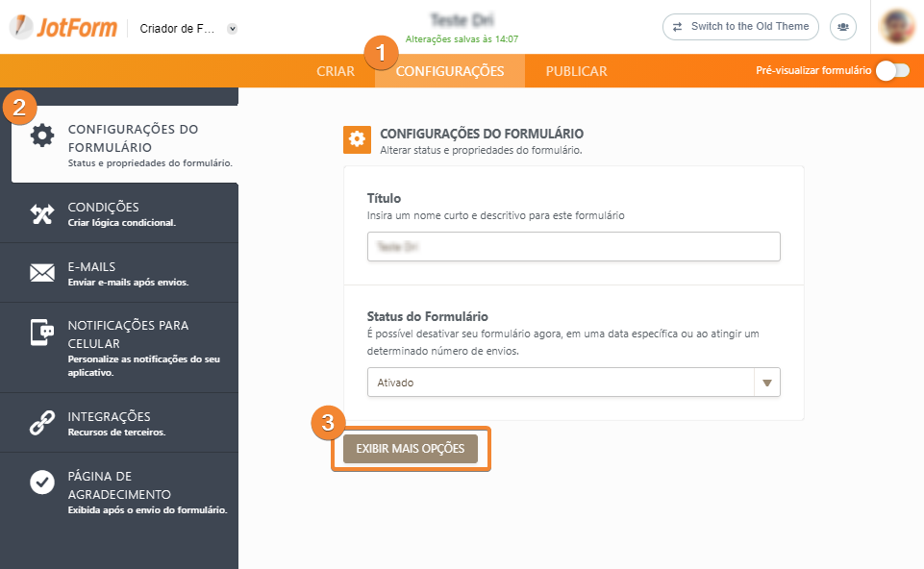Switch to the Criar tab
This screenshot has height=569, width=924.
click(x=336, y=71)
